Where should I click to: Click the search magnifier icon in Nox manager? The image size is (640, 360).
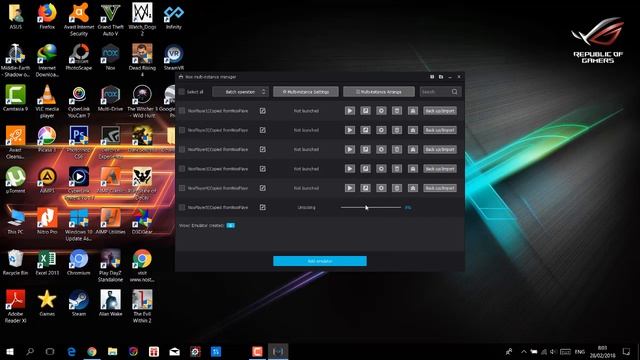(x=454, y=92)
